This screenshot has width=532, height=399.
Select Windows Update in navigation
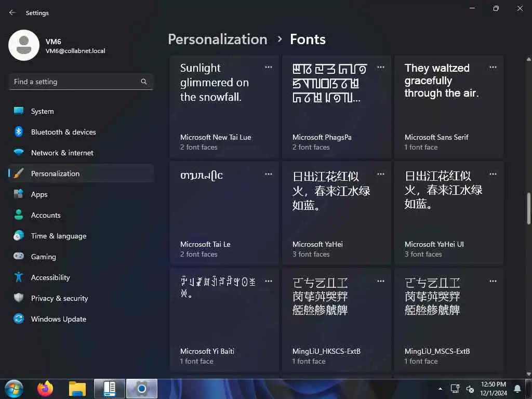pos(81,319)
